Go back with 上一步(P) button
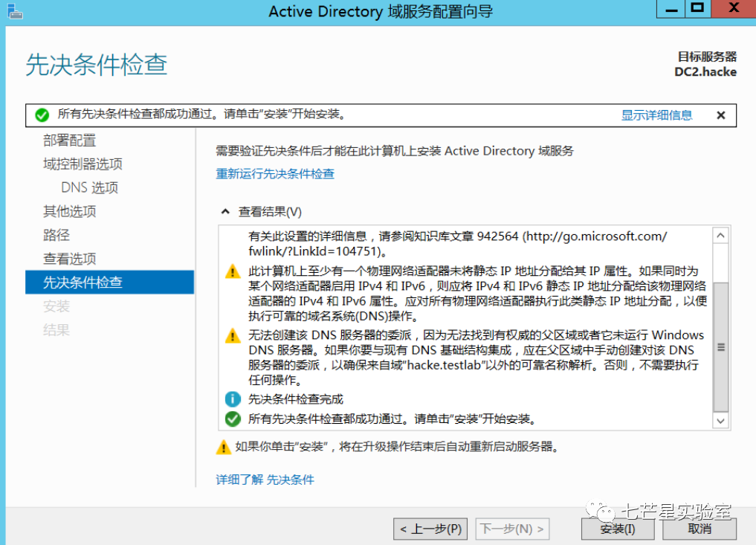The image size is (756, 545). [430, 529]
